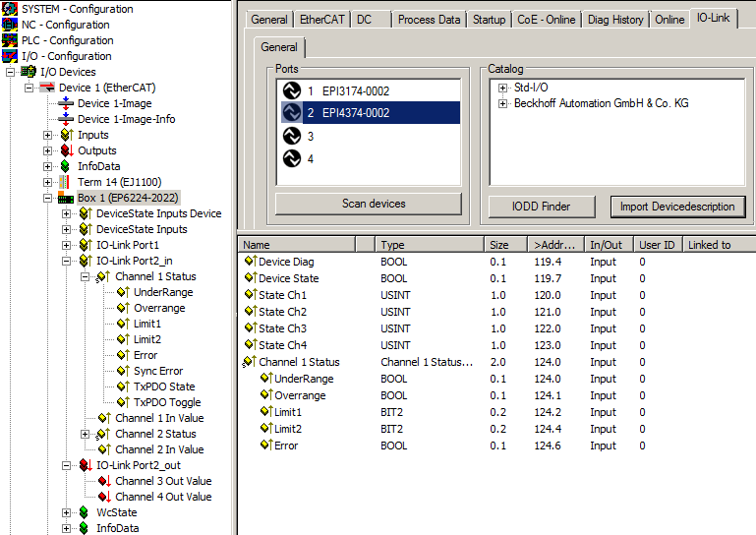Click the green WcState icon
The height and width of the screenshot is (535, 756).
84,512
